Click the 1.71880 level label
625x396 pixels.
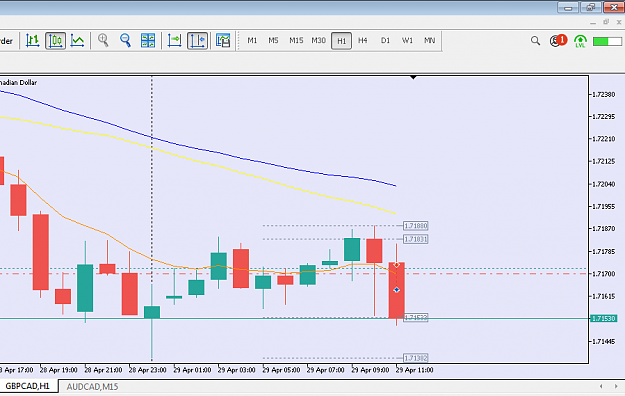pos(416,226)
